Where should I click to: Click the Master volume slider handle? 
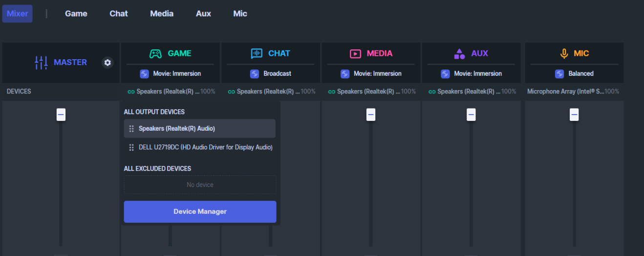pos(61,115)
